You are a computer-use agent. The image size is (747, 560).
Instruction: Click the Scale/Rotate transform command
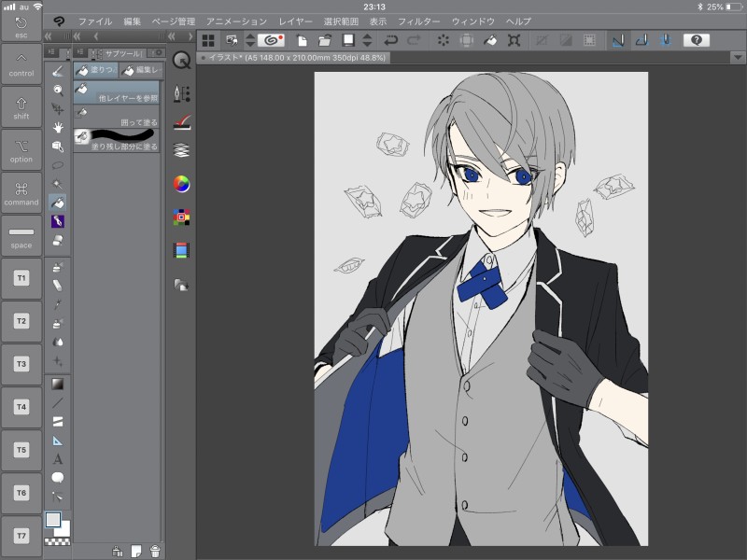pos(514,40)
